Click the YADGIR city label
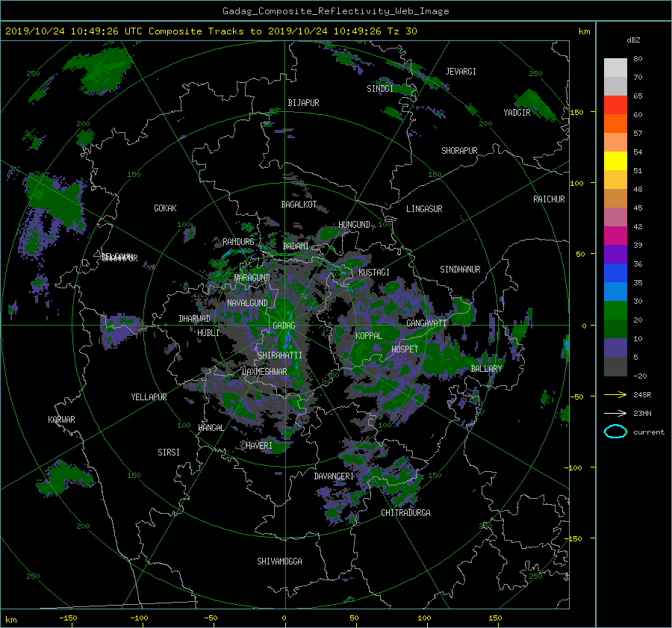 pyautogui.click(x=517, y=113)
